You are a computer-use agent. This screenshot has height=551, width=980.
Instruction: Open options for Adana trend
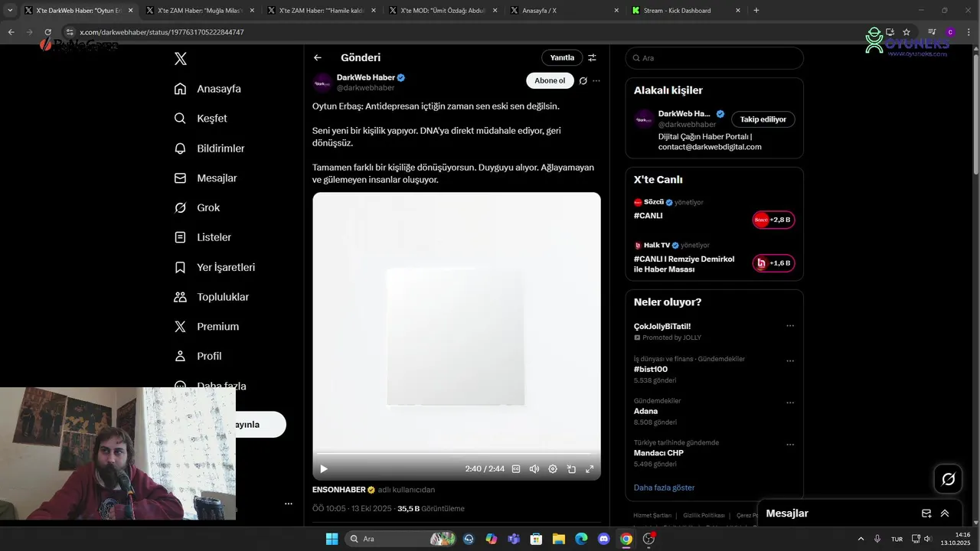pyautogui.click(x=790, y=403)
